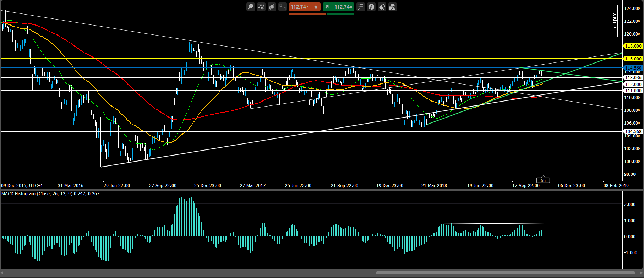Select the 104.568 price level label
Image resolution: width=644 pixels, height=278 pixels.
point(633,131)
